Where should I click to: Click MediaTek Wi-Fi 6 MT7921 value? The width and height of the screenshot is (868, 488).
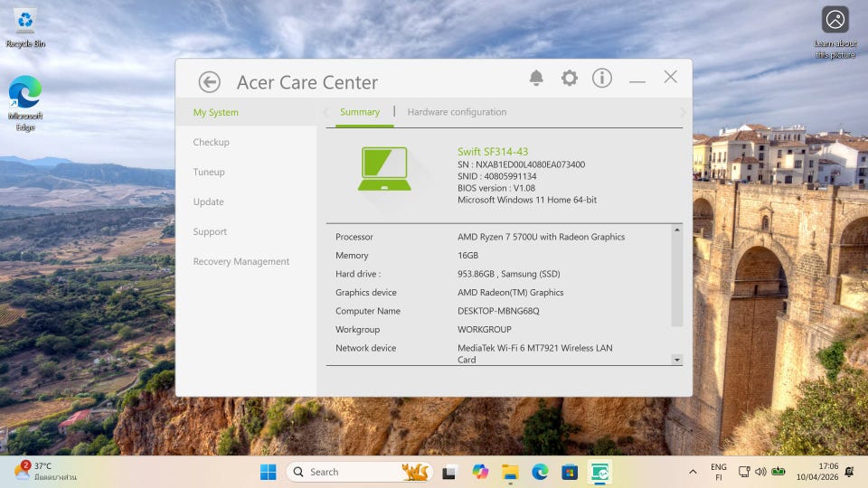[534, 353]
